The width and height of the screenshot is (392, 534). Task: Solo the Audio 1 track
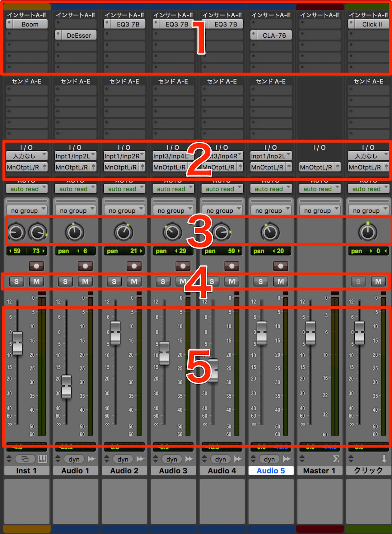point(65,281)
